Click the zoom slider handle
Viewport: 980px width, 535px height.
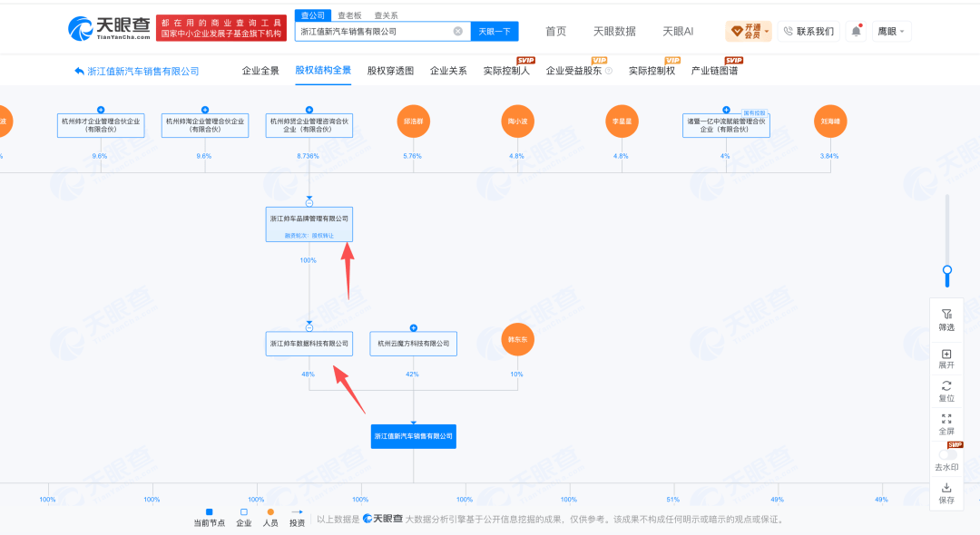coord(946,271)
